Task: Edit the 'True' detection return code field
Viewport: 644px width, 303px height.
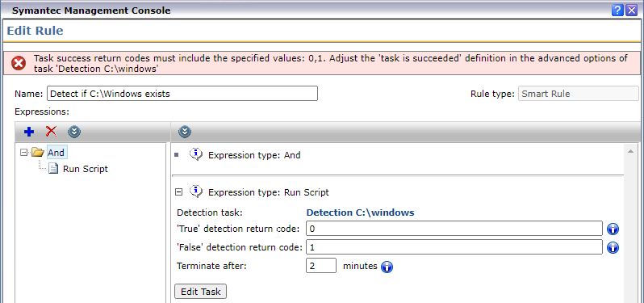Action: point(454,229)
